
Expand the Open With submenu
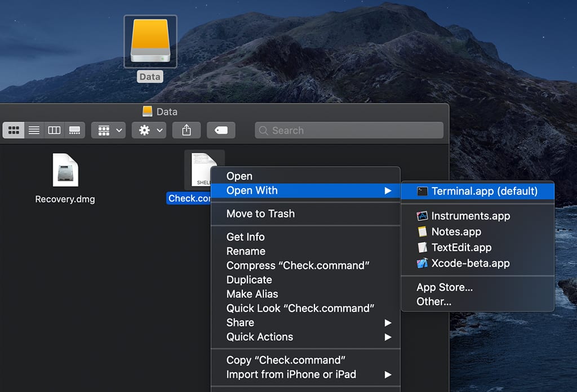tap(305, 190)
